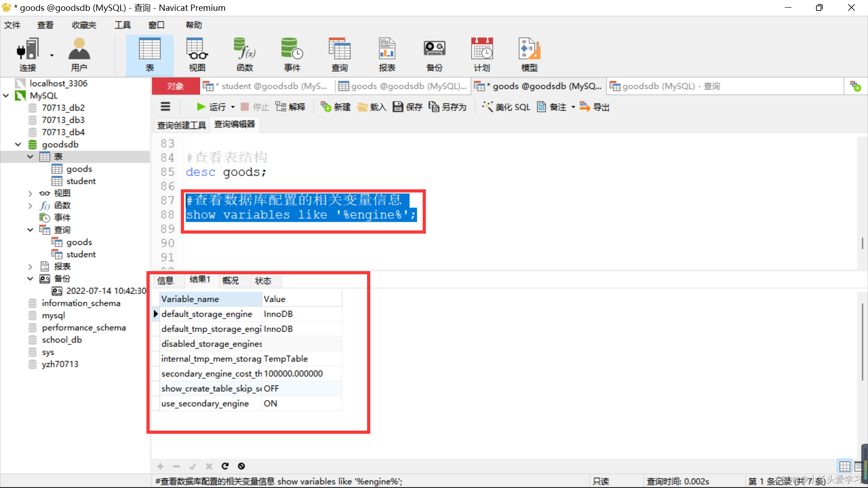Open the 文件 menu
868x488 pixels.
12,25
